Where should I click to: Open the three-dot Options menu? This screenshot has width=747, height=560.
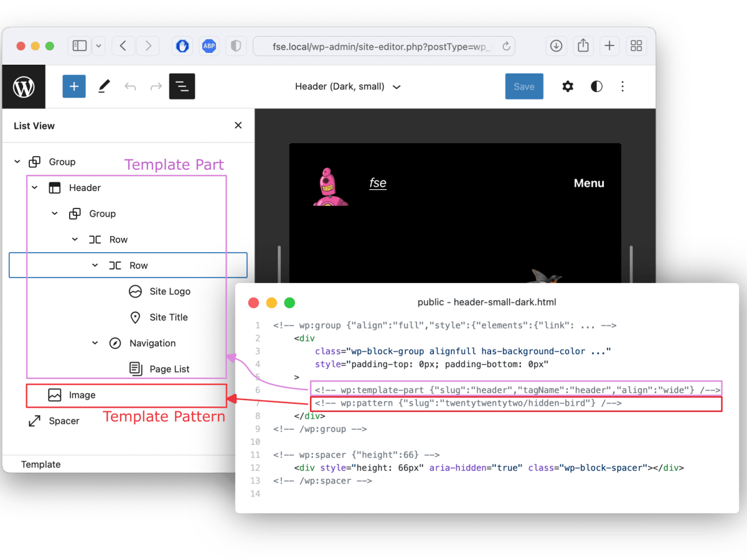622,86
